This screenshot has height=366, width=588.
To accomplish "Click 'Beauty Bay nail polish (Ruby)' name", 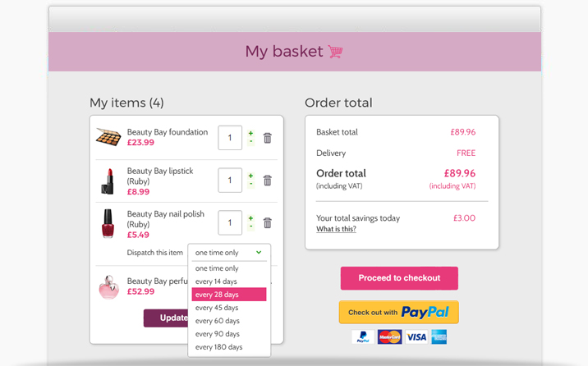I will coord(166,219).
